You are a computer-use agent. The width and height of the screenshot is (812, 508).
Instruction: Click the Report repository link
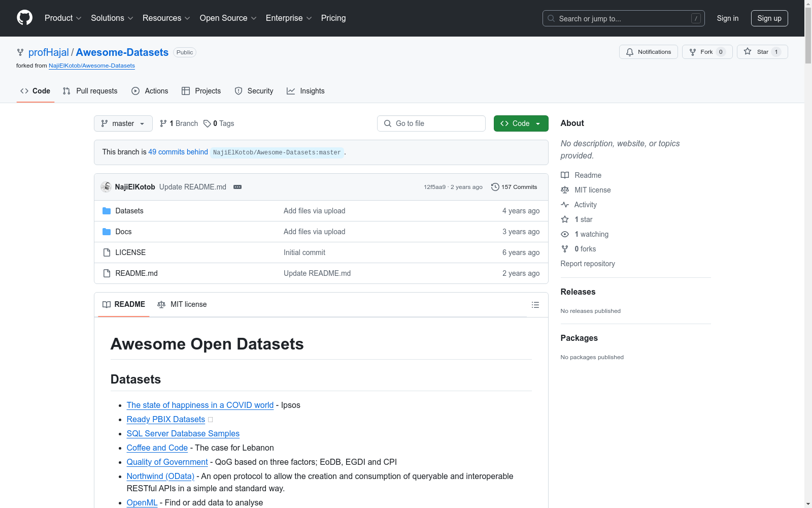point(588,264)
